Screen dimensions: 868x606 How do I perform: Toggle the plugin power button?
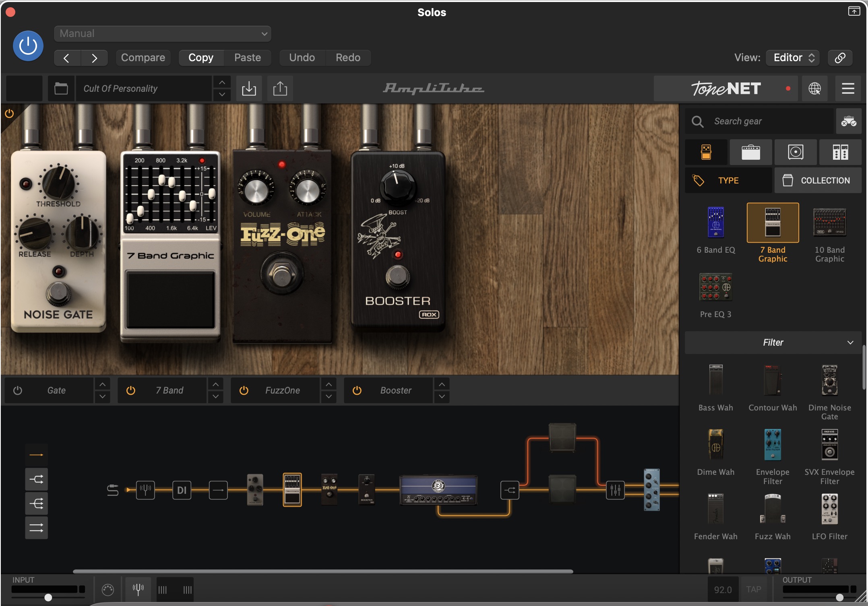(28, 46)
